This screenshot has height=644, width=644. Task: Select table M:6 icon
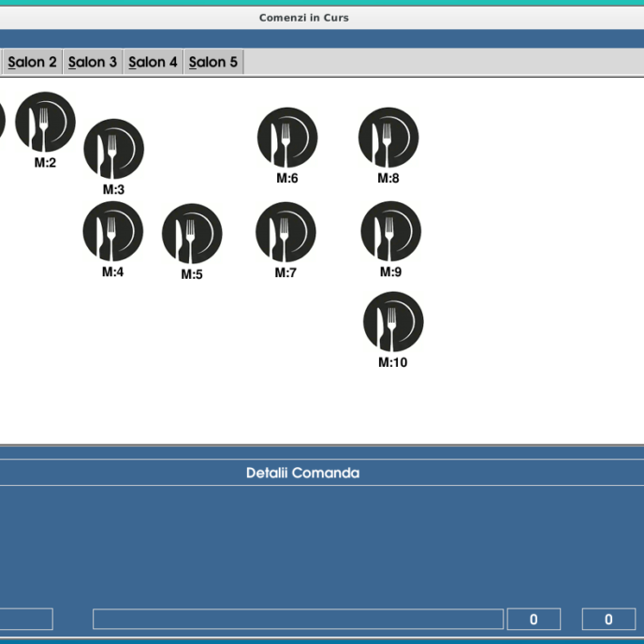pyautogui.click(x=287, y=138)
